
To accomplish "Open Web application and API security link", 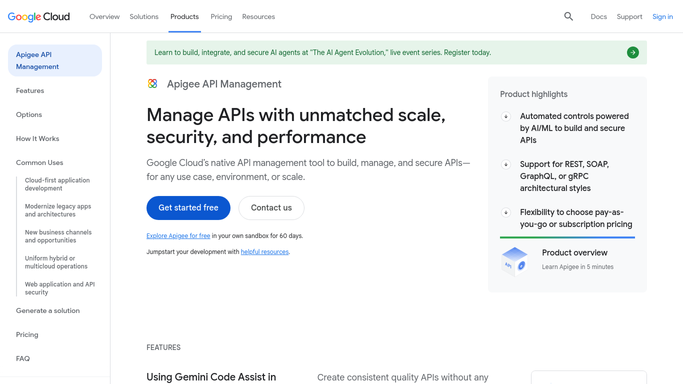I will coord(60,288).
